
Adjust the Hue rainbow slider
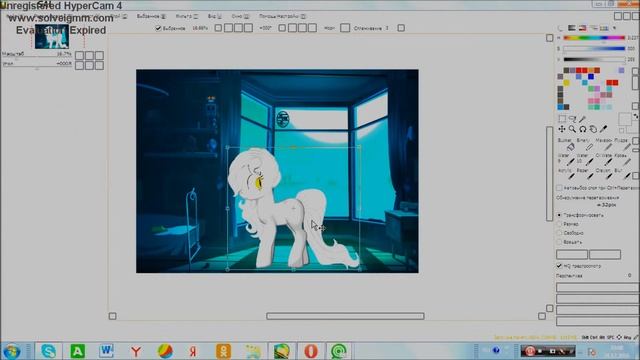594,38
